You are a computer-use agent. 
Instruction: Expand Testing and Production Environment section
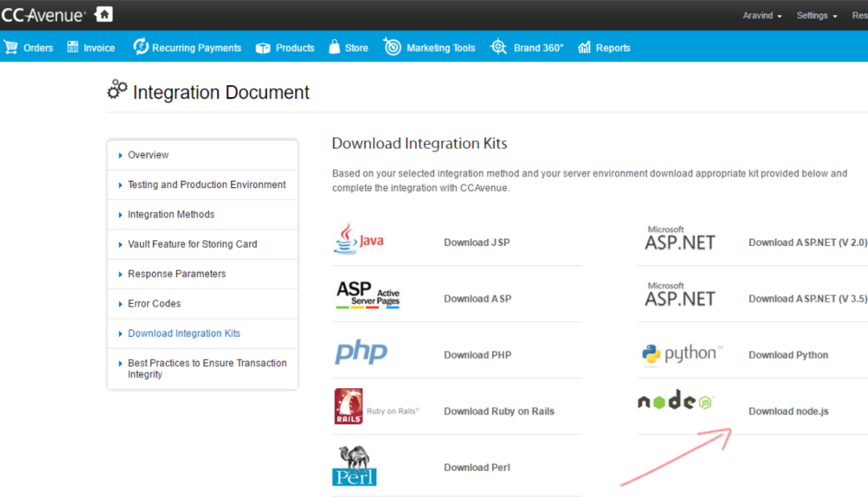point(202,184)
